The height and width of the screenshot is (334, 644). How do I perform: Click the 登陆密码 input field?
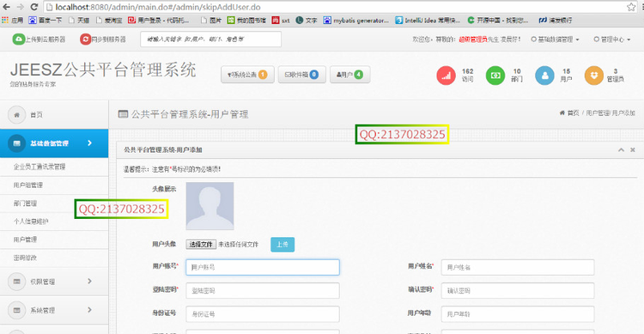click(263, 290)
